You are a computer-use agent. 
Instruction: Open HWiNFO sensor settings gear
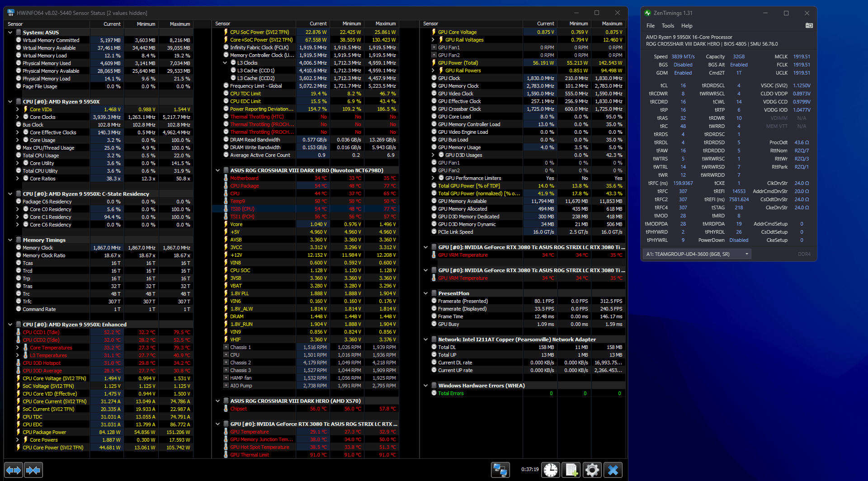(x=592, y=470)
